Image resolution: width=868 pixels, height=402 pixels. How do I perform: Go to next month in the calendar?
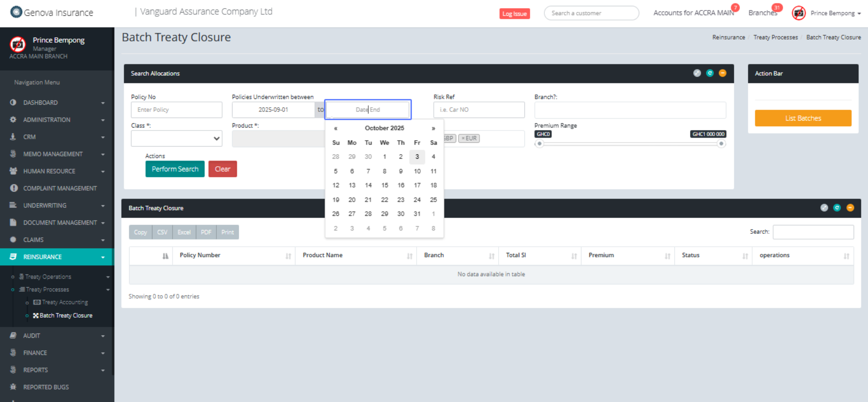coord(433,128)
